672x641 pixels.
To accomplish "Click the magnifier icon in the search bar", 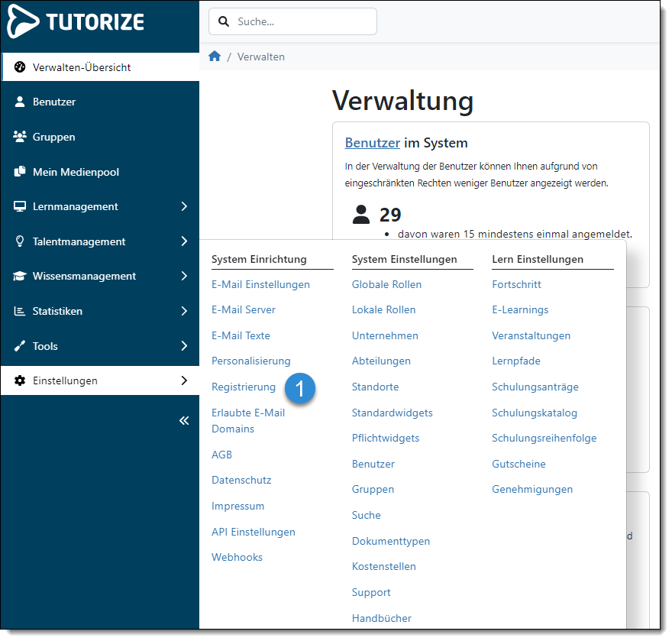I will tap(224, 21).
